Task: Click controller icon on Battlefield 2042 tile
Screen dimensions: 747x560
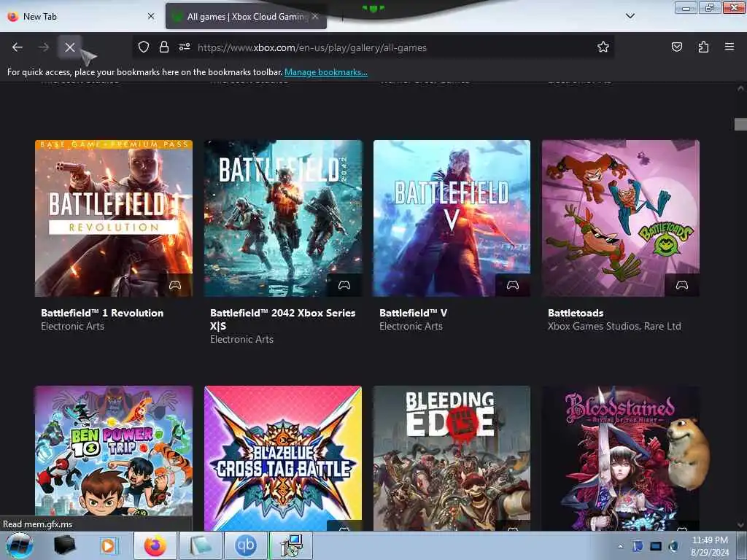Action: 344,285
